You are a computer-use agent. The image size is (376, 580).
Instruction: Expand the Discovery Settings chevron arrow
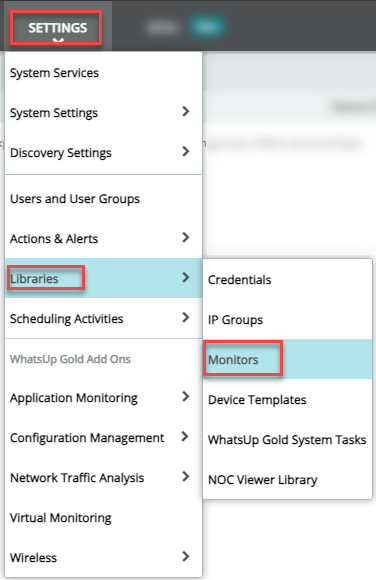click(186, 151)
